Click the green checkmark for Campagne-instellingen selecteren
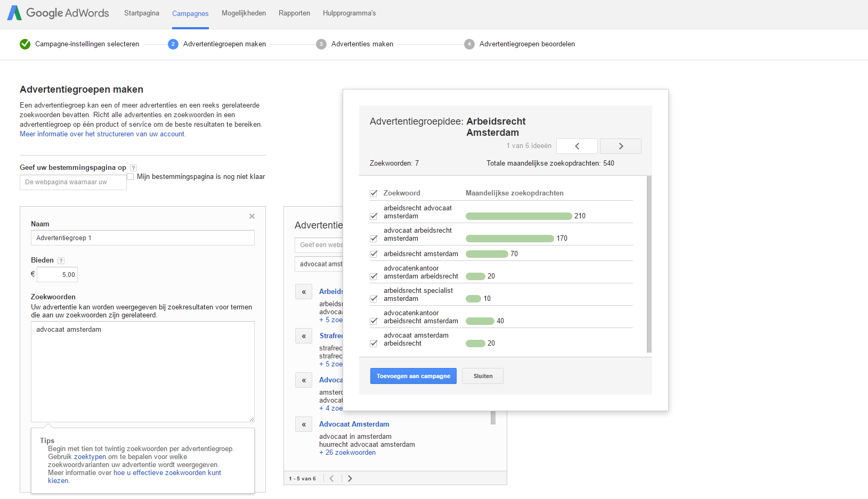Viewport: 868px width, 499px height. pos(25,44)
